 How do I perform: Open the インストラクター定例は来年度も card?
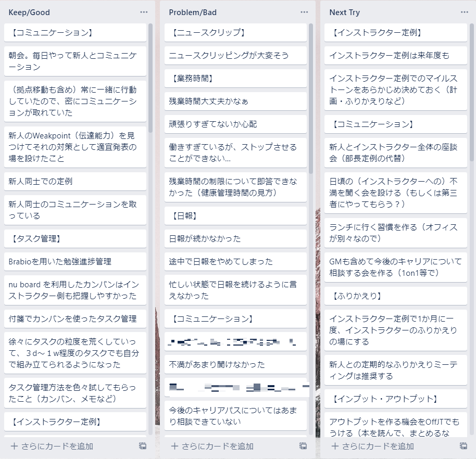pos(396,55)
